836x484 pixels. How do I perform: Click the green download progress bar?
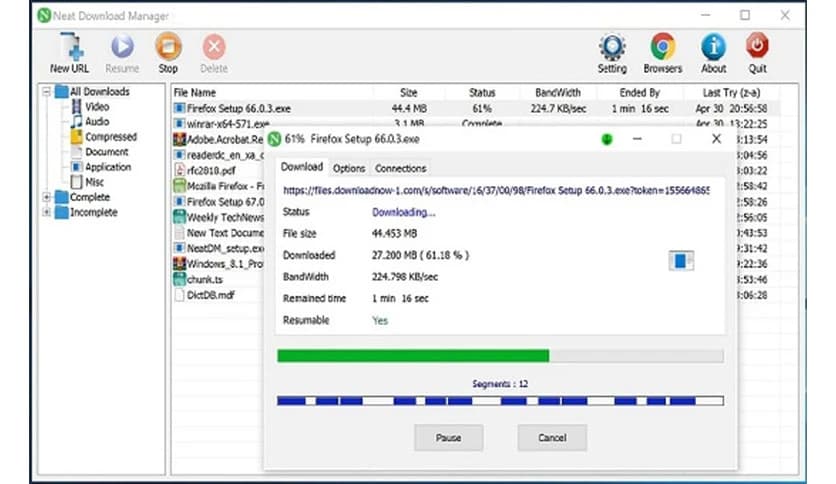[500, 356]
